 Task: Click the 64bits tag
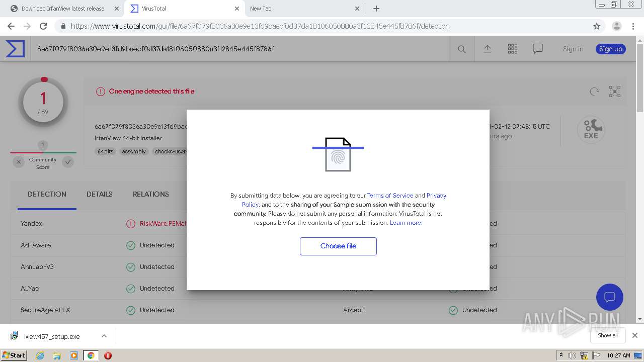[106, 151]
